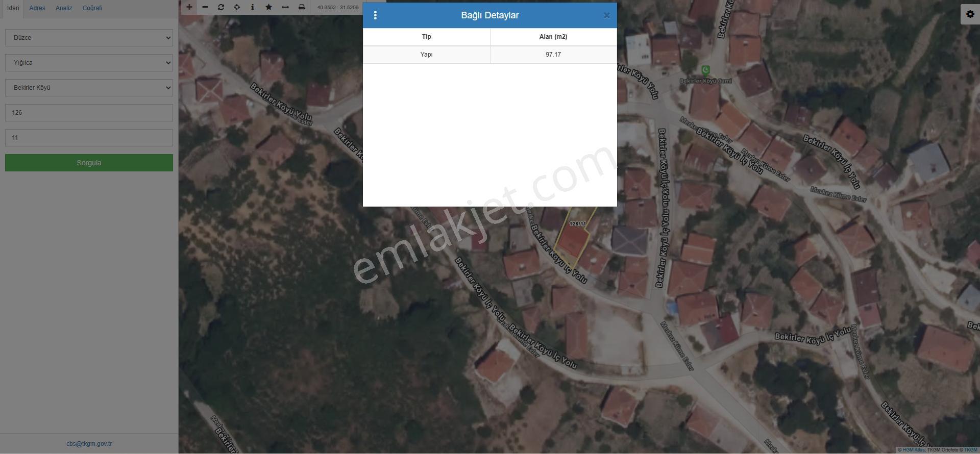Switch to the Analiz tab
980x454 pixels.
tap(64, 8)
